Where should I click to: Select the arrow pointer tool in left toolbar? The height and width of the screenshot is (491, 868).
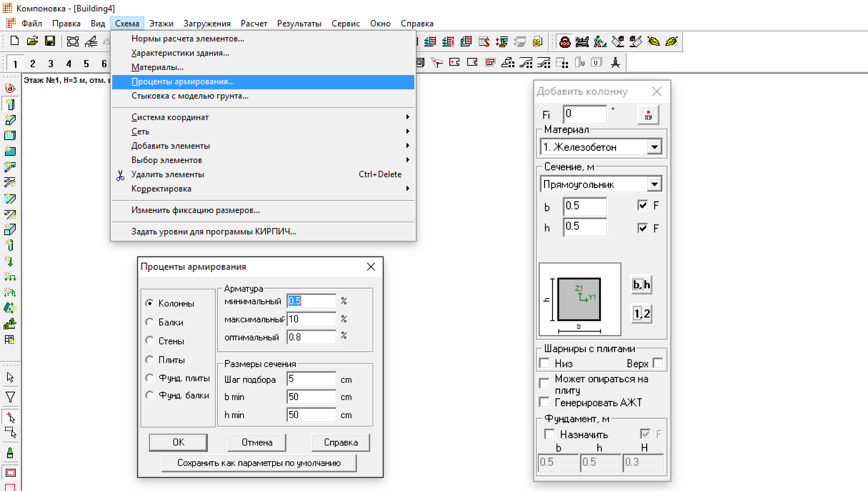[x=10, y=377]
